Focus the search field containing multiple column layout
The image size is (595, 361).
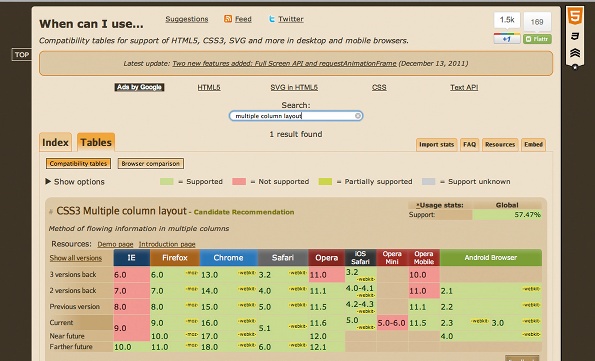point(296,116)
